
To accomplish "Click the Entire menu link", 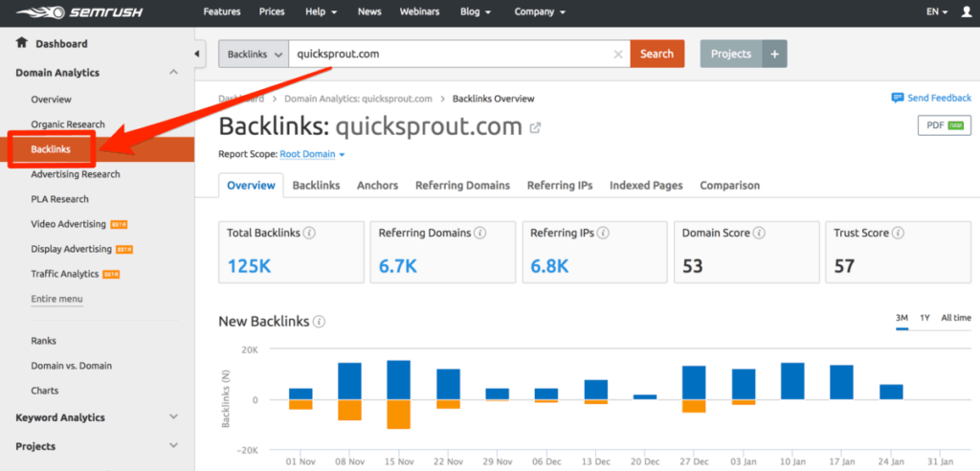I will coord(56,299).
